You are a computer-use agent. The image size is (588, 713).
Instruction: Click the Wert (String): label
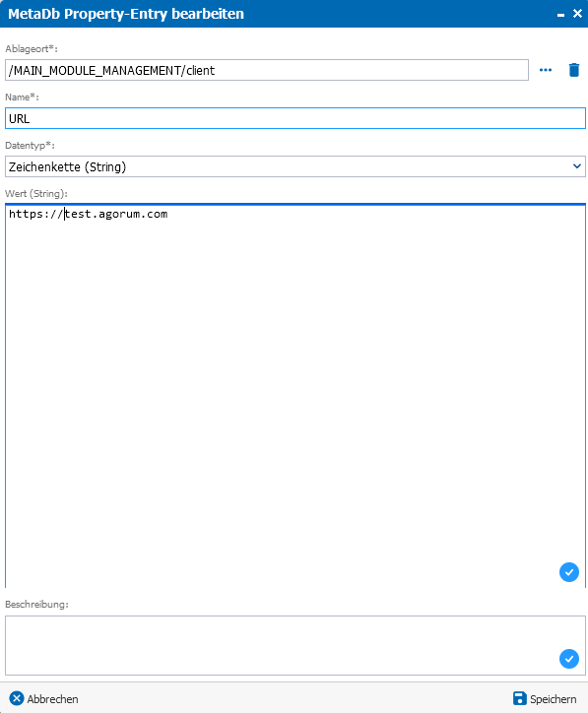[36, 194]
